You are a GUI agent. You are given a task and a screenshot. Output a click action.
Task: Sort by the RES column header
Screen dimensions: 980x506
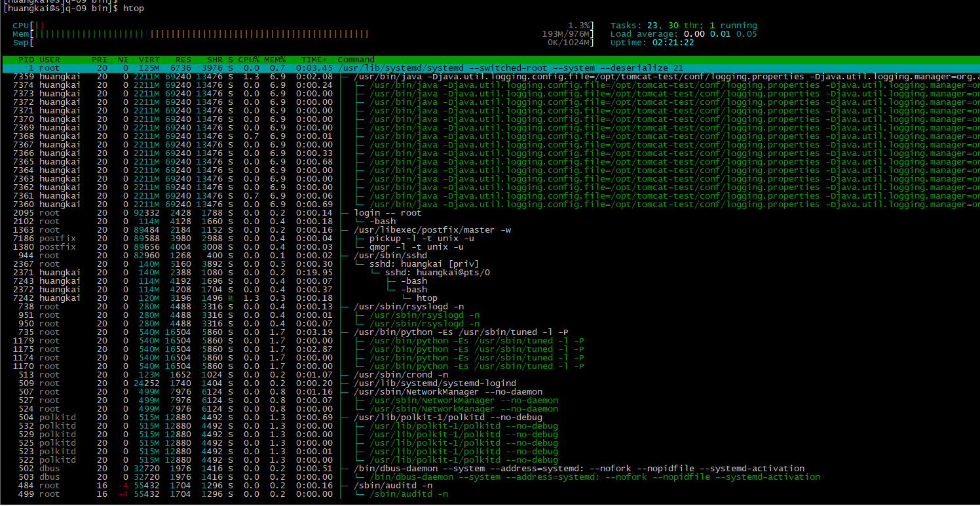(x=183, y=60)
